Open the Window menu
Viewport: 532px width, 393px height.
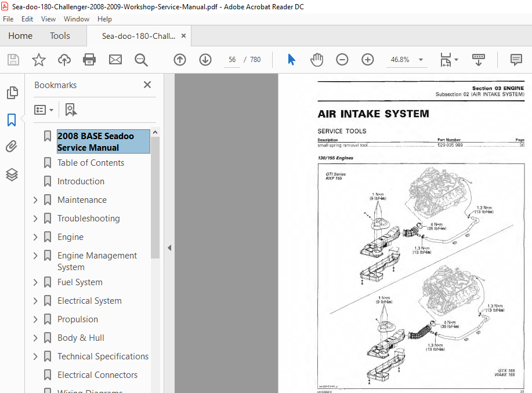(77, 19)
